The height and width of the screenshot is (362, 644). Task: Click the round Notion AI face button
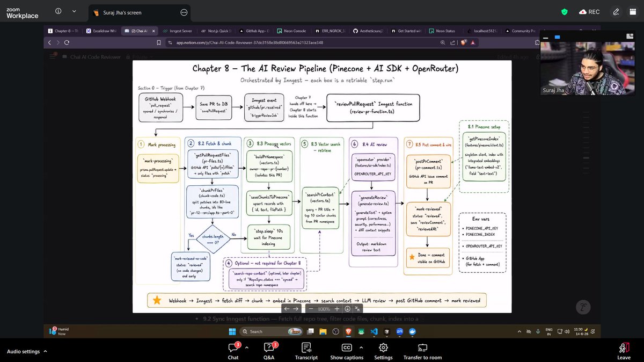click(x=583, y=307)
